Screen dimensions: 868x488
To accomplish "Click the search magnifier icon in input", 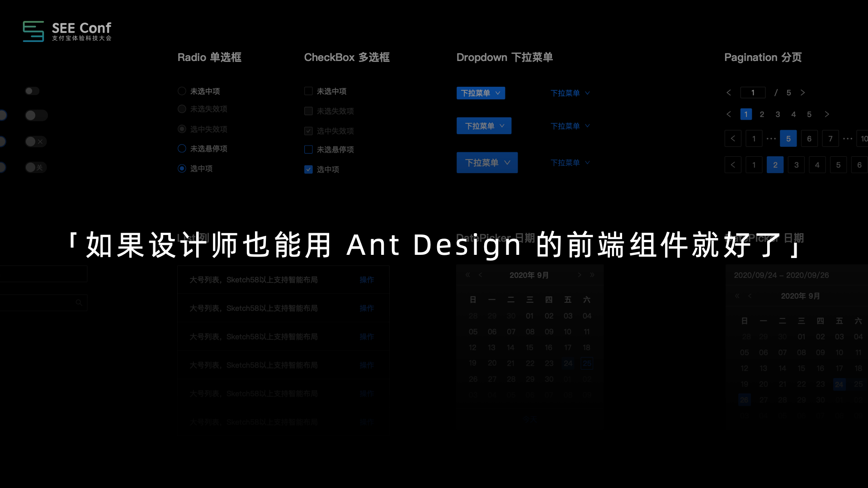I will click(x=79, y=303).
